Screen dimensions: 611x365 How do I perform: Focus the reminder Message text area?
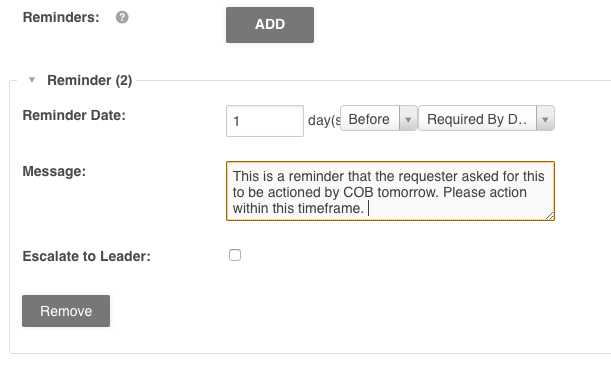(x=390, y=191)
